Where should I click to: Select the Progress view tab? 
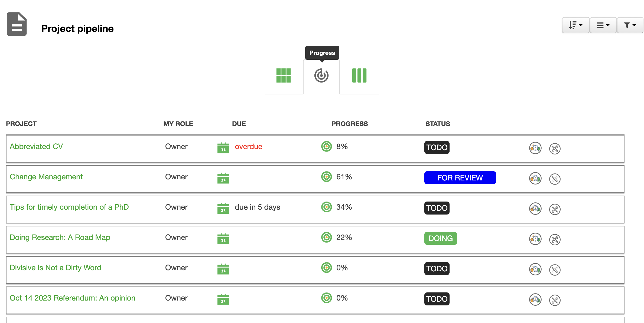[321, 75]
